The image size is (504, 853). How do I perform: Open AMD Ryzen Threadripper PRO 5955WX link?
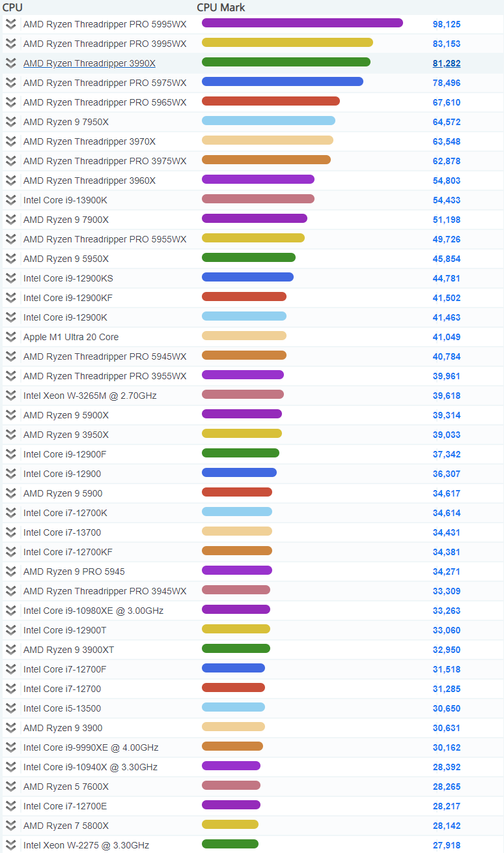click(105, 239)
